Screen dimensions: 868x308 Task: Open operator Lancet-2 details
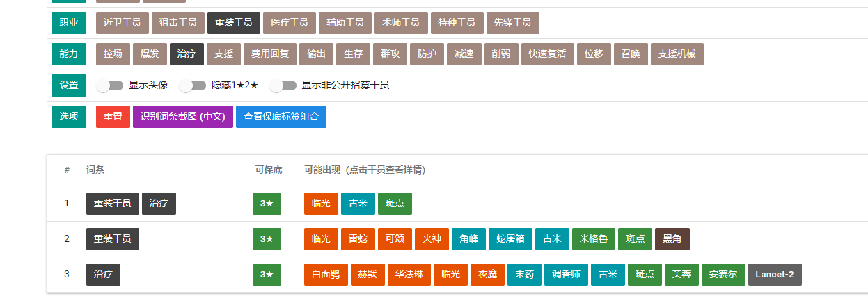775,275
